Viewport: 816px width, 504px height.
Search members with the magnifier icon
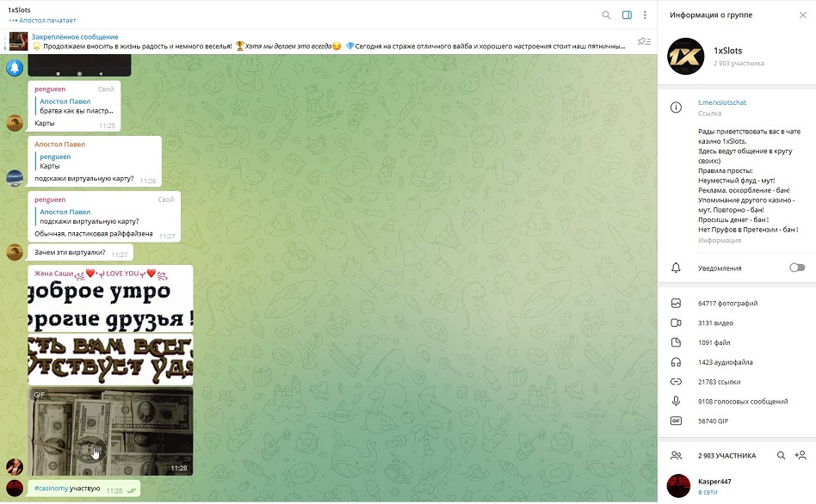(781, 456)
